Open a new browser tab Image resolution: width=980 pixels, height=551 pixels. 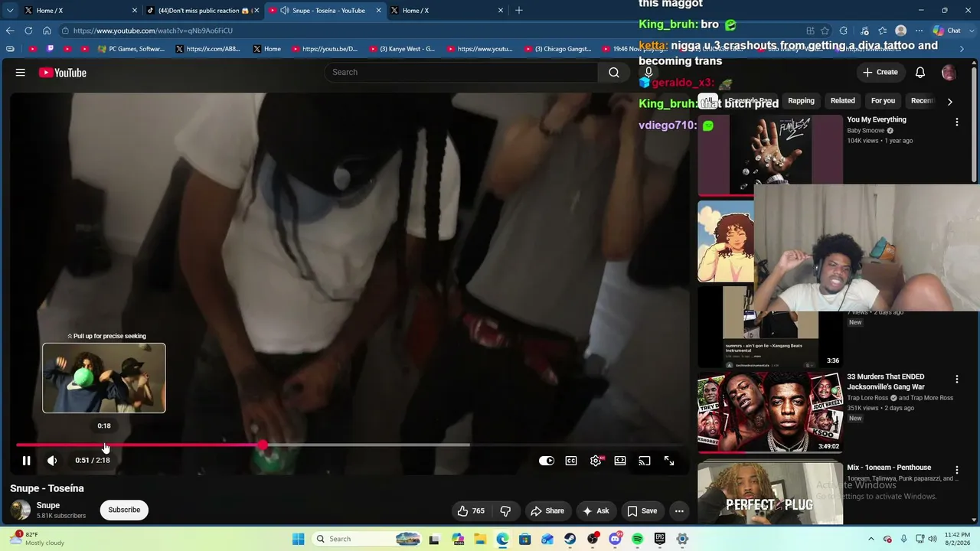pyautogui.click(x=519, y=11)
